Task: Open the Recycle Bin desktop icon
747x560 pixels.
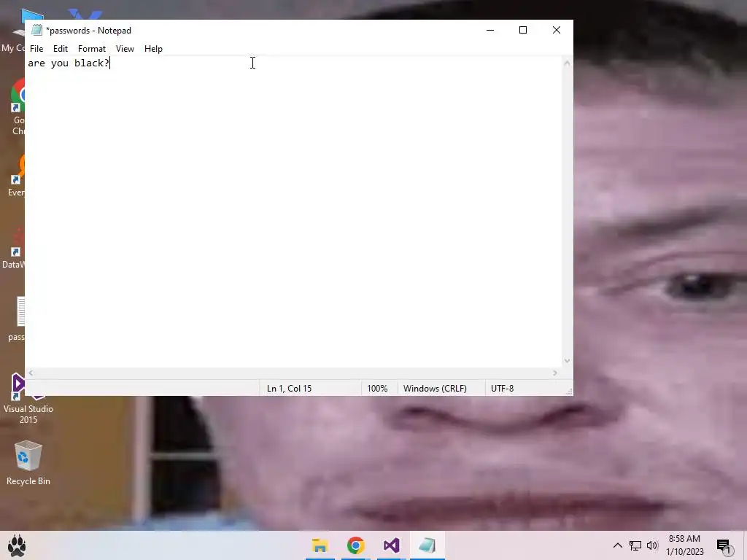Action: point(28,463)
